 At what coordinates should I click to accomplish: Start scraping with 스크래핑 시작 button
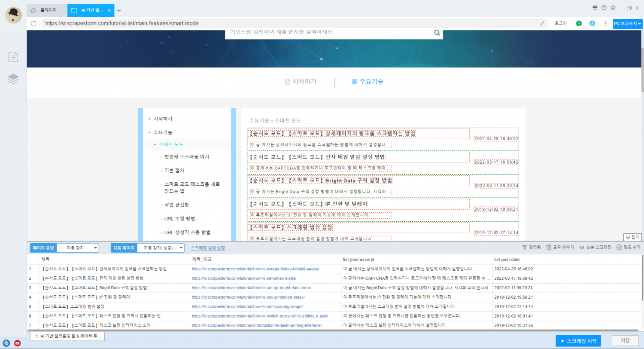point(578,340)
